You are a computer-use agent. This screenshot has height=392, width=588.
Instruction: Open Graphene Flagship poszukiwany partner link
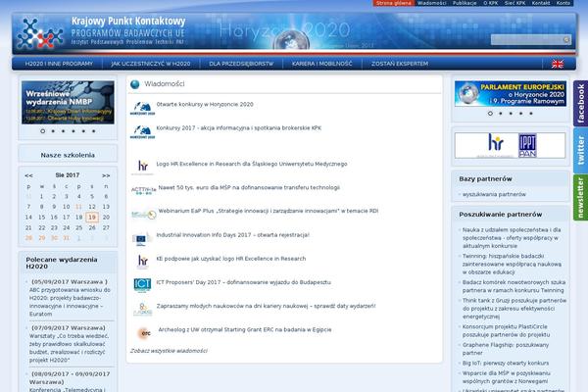[506, 349]
